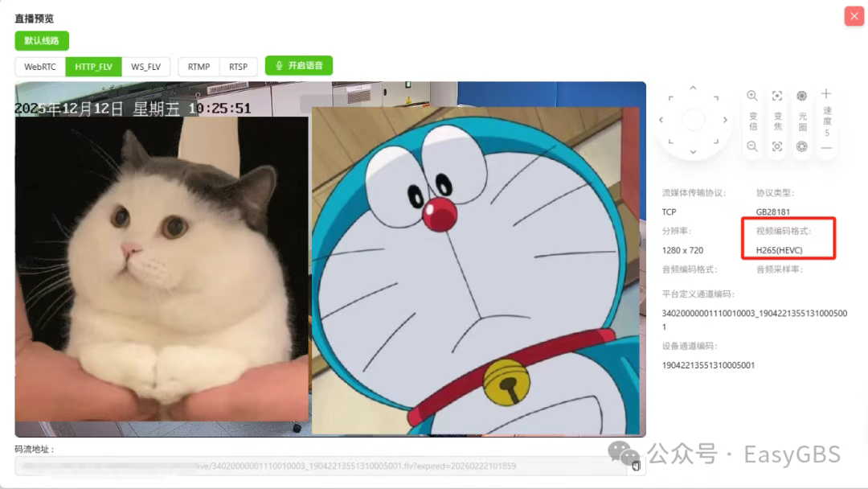Screen dimensions: 868x489
Task: Select the H265(HEVC) codec value
Action: click(x=780, y=250)
